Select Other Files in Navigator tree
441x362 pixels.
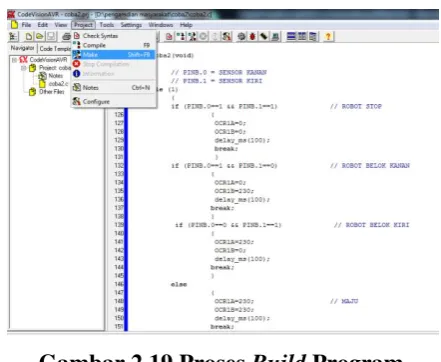pyautogui.click(x=52, y=92)
